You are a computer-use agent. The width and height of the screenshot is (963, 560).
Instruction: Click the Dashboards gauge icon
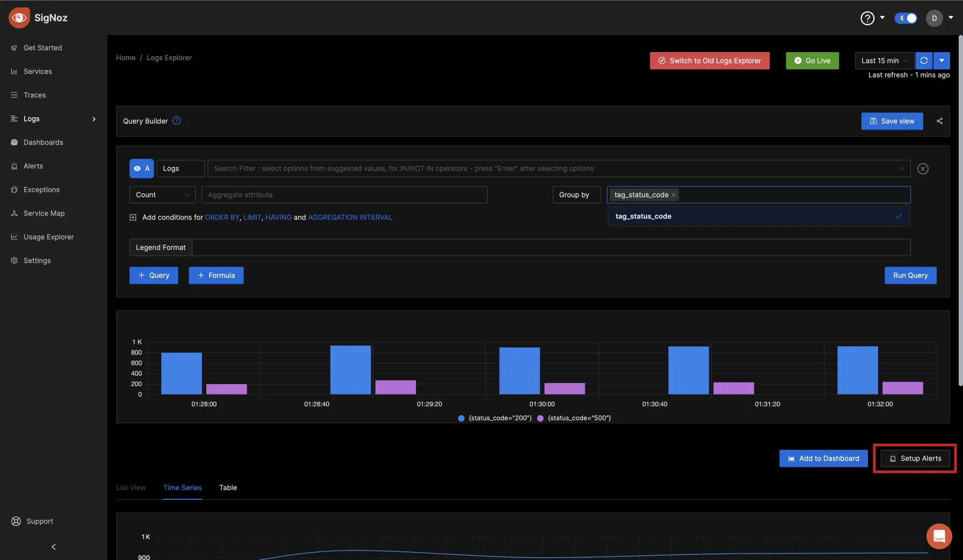pyautogui.click(x=14, y=142)
